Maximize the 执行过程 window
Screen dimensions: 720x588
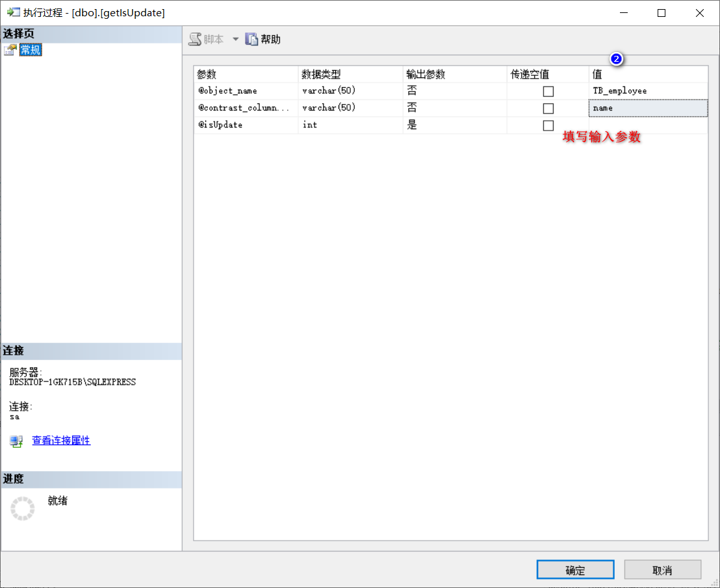pyautogui.click(x=662, y=13)
